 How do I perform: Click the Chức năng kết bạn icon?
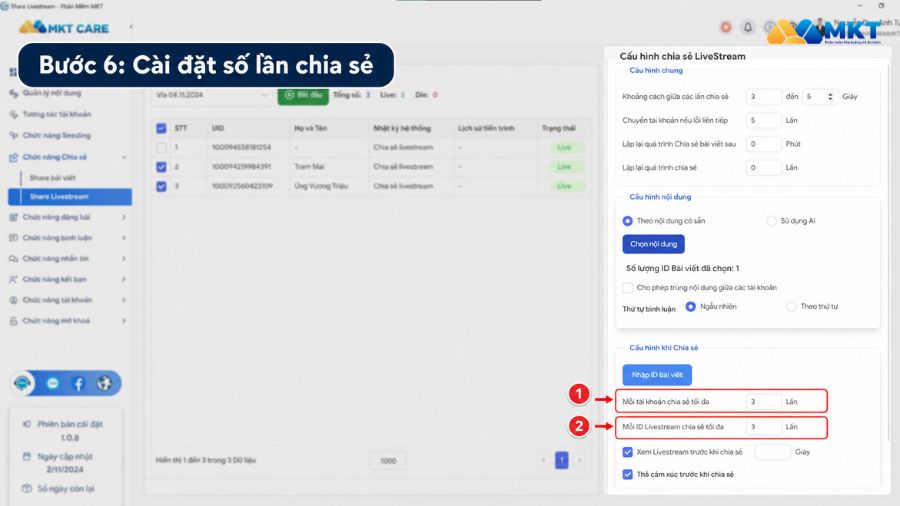pos(14,279)
